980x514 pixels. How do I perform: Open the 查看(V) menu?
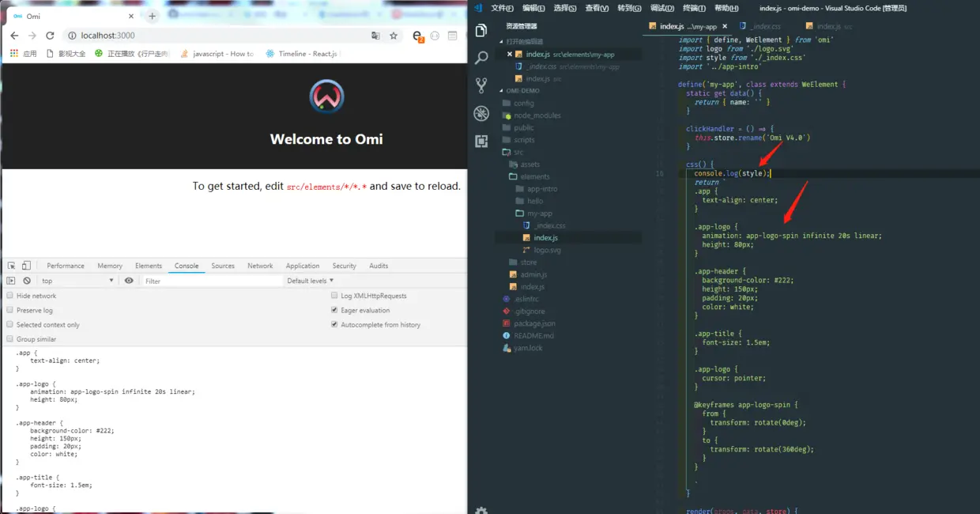point(597,8)
